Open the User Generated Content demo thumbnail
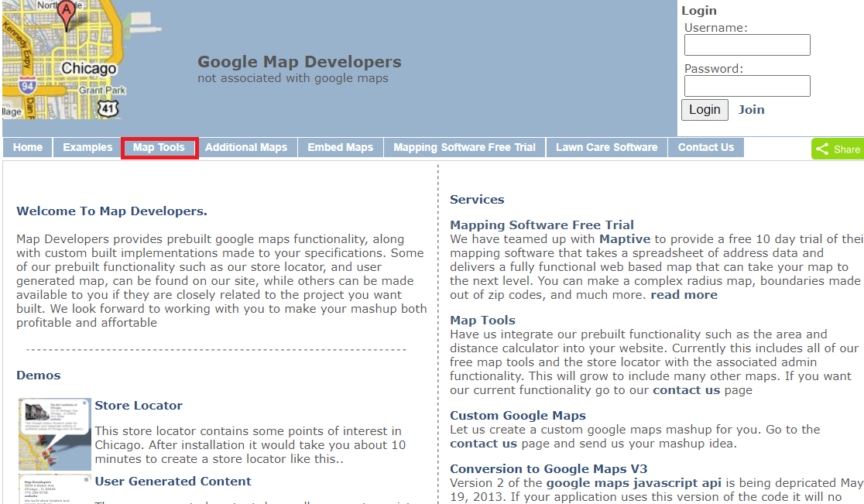 click(53, 488)
